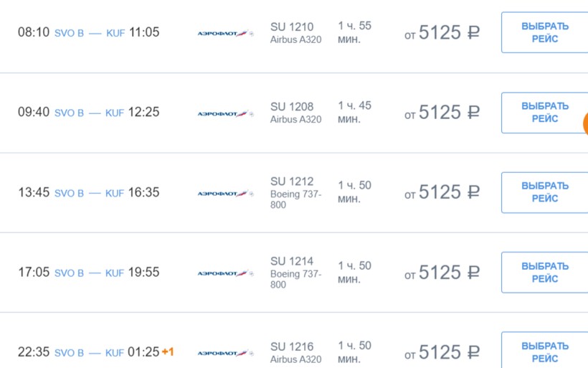Click Aeroflot logo on flight SU 1214
This screenshot has height=368, width=588.
pyautogui.click(x=225, y=273)
